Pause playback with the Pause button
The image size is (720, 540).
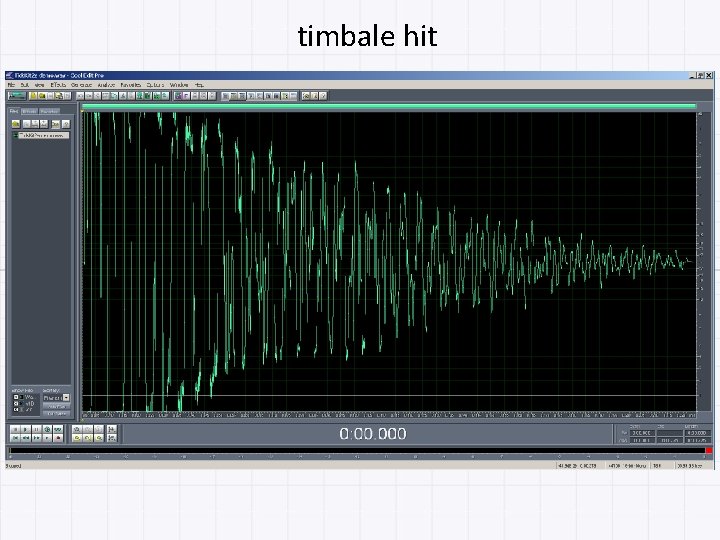[x=36, y=429]
